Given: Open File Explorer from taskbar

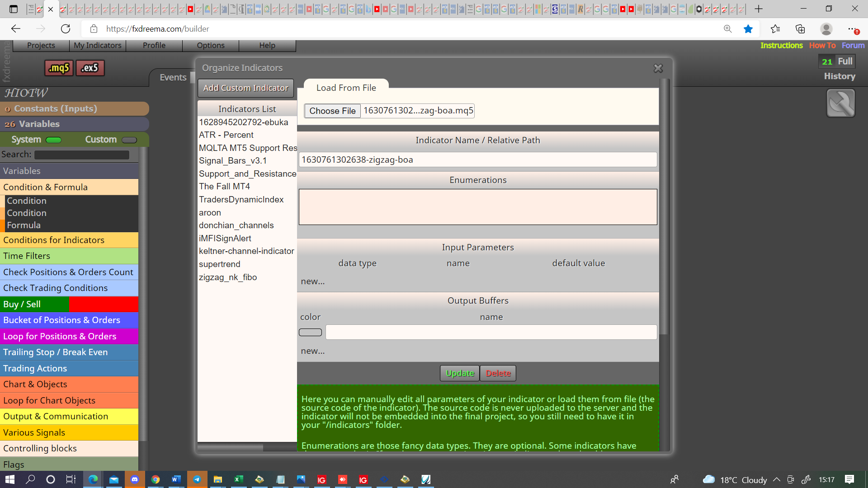Looking at the screenshot, I should pos(218,479).
